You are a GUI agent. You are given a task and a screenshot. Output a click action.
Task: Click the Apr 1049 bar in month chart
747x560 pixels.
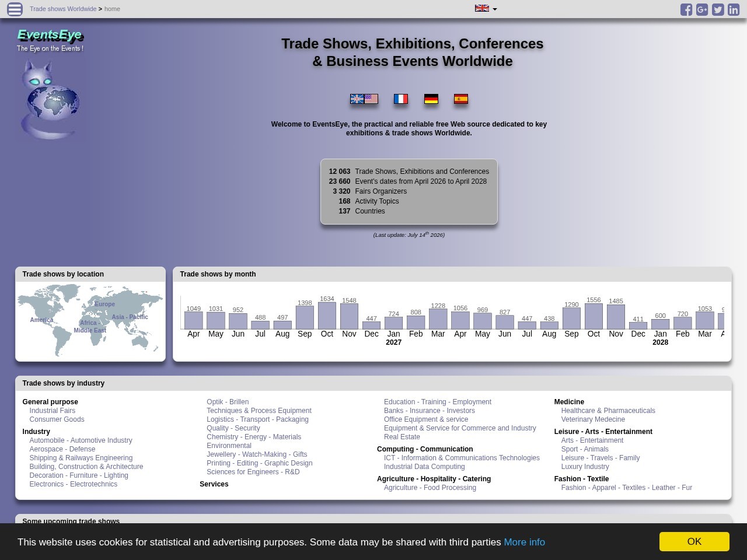point(194,320)
